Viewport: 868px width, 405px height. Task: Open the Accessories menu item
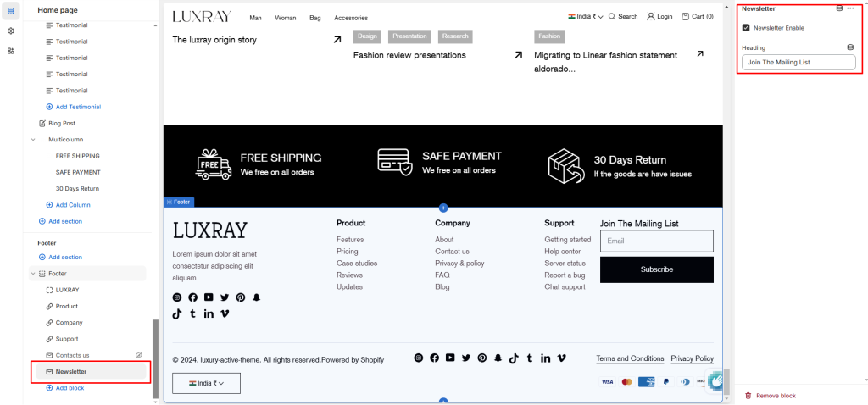click(351, 18)
